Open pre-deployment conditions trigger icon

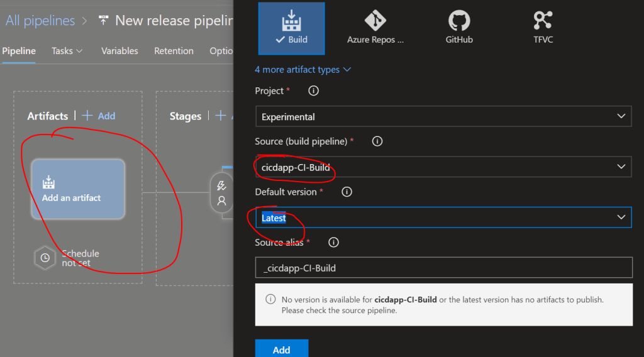(x=221, y=185)
